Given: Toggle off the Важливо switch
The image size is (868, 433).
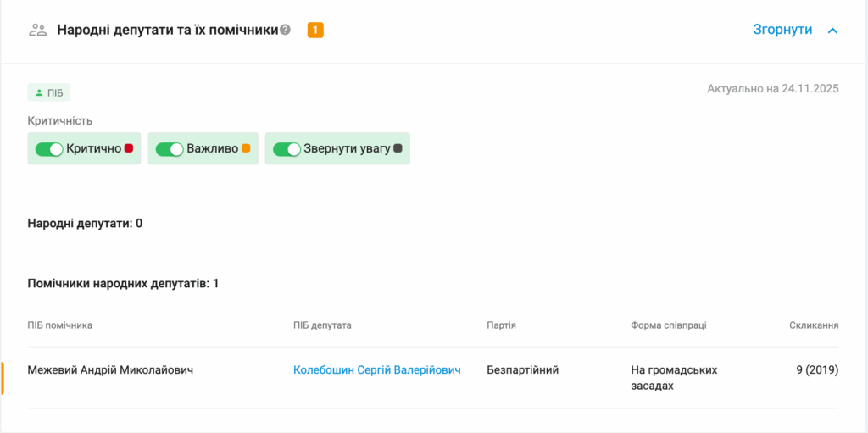Looking at the screenshot, I should pyautogui.click(x=170, y=149).
